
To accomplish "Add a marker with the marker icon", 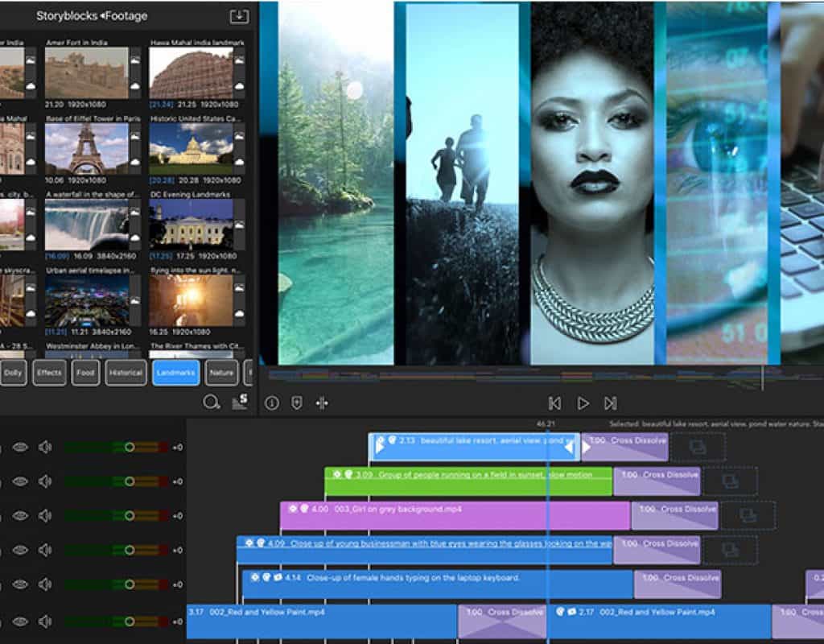I will [x=297, y=403].
